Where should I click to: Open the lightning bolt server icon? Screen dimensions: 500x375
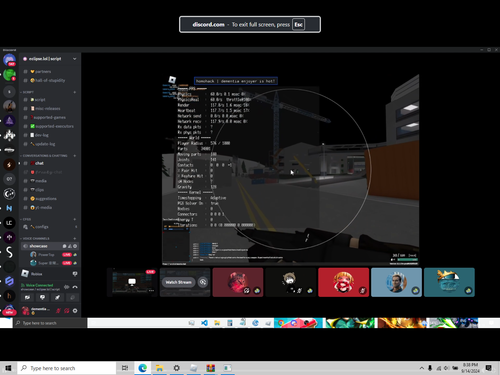(9, 164)
